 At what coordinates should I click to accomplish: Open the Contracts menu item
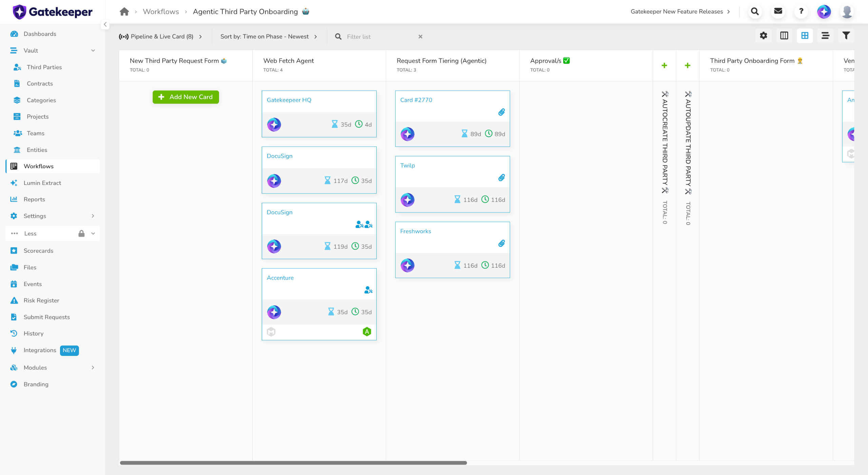[x=53, y=83]
